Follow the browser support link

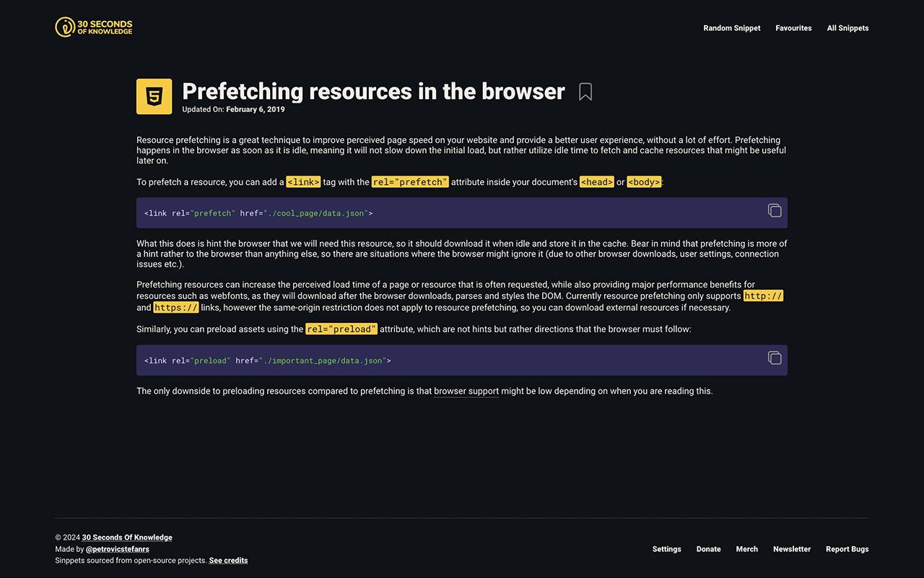tap(466, 391)
